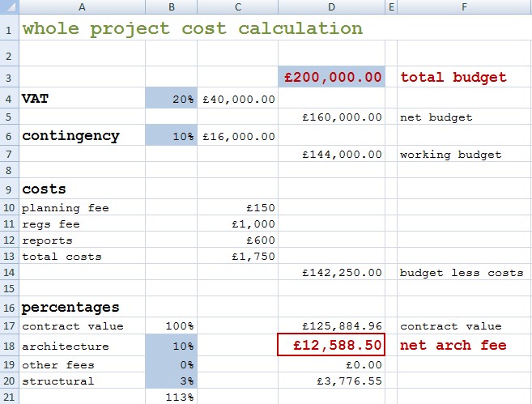Image resolution: width=532 pixels, height=404 pixels.
Task: Select column A header
Action: click(x=82, y=6)
